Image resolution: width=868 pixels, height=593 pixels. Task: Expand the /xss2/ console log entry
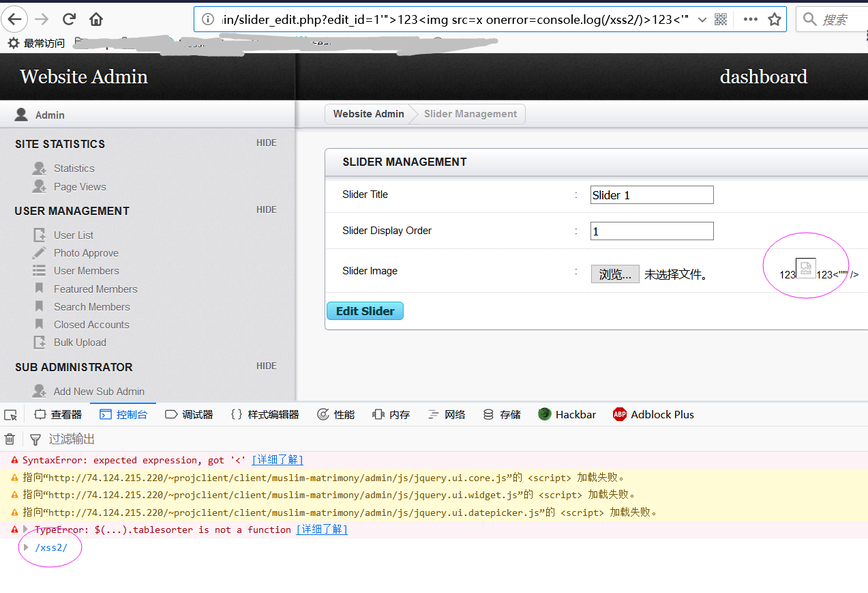click(27, 547)
